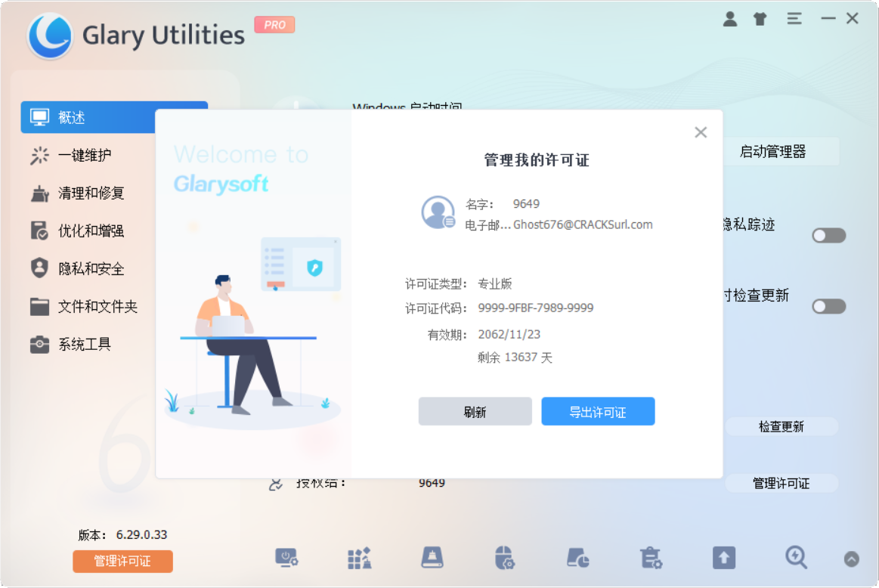Click the 管理我的许可证 dialog title
This screenshot has width=879, height=588.
[537, 160]
